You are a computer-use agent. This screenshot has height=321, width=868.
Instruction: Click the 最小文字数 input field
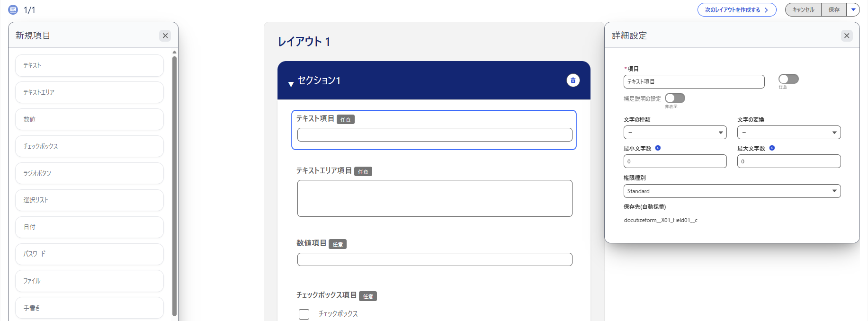point(675,161)
